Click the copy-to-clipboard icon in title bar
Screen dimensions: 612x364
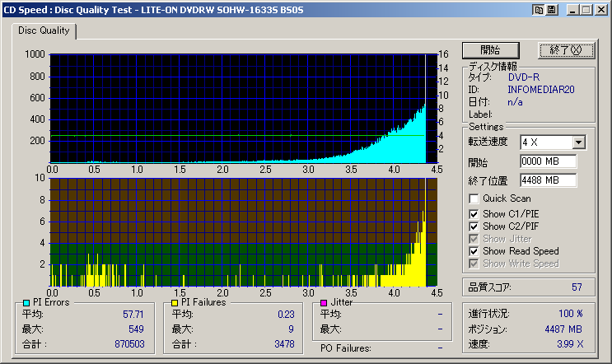point(539,10)
